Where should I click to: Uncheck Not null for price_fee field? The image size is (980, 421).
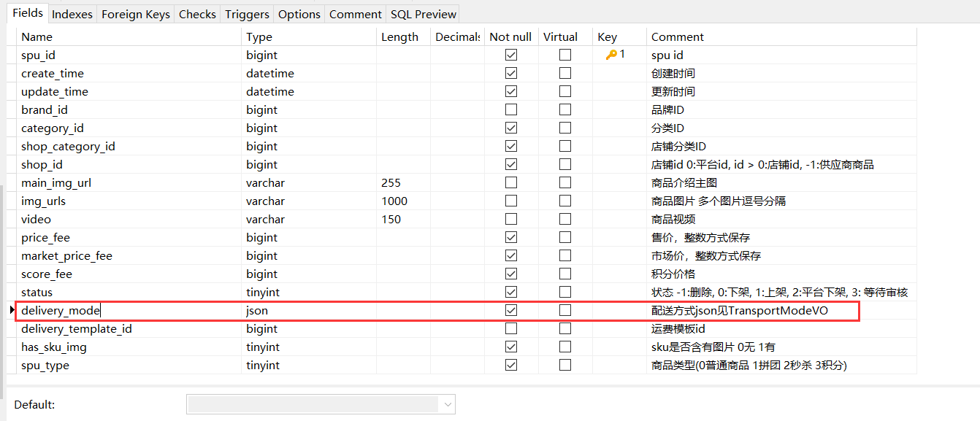point(510,237)
